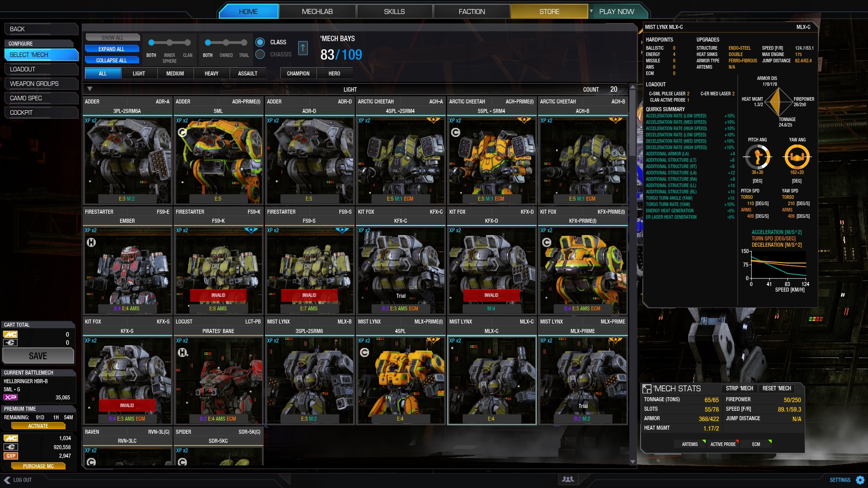Image resolution: width=868 pixels, height=488 pixels.
Task: Click the Mech Stats panel icon
Action: pos(647,389)
